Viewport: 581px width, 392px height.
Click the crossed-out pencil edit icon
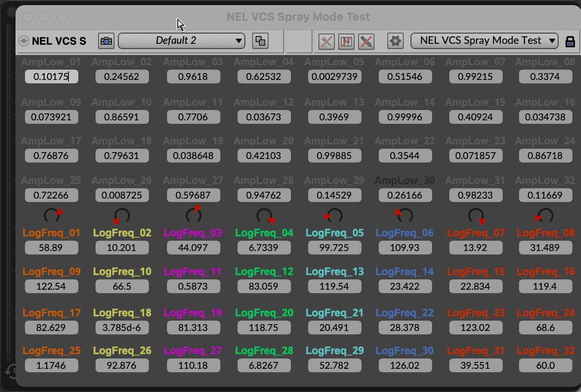tap(366, 41)
